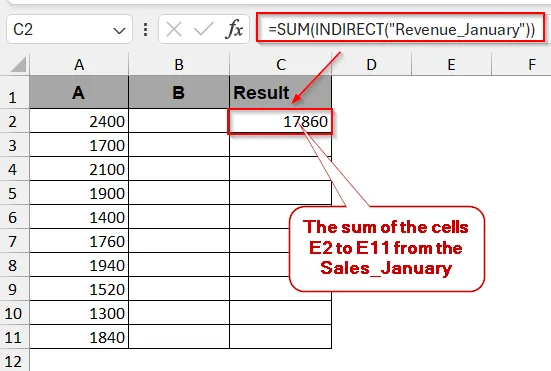This screenshot has height=371, width=551.
Task: Select cell with value 1700
Action: tap(79, 144)
